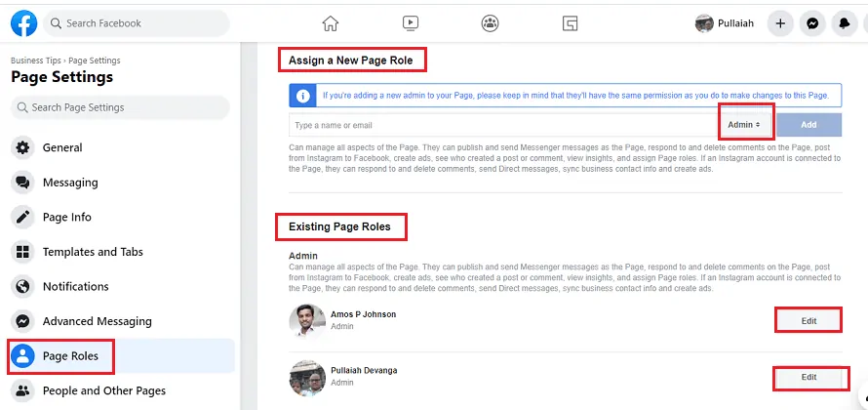Viewport: 868px width, 410px height.
Task: Open the Watch video icon
Action: [411, 23]
